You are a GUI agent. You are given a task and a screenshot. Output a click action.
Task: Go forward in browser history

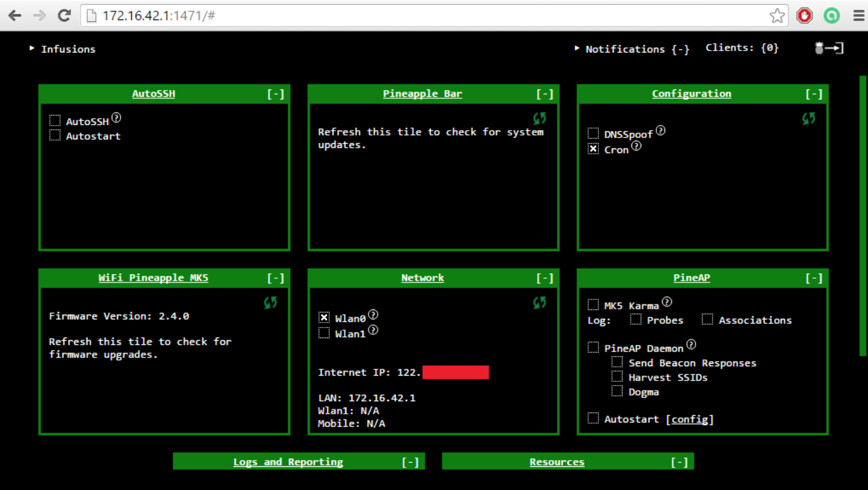(x=39, y=16)
